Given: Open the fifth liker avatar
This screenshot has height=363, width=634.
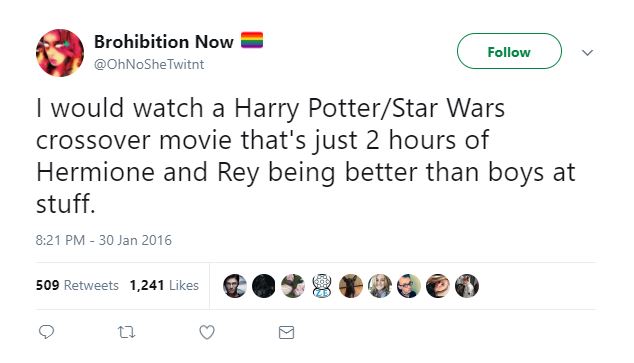Looking at the screenshot, I should click(351, 286).
